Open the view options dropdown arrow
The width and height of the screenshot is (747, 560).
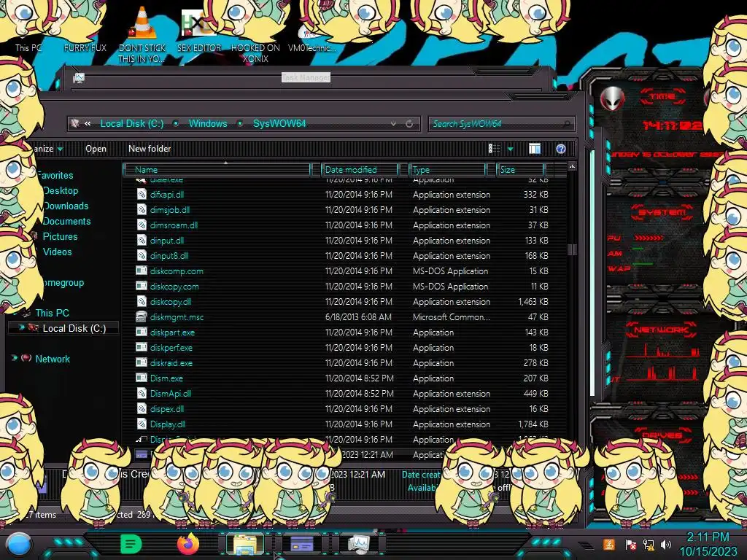[x=510, y=149]
